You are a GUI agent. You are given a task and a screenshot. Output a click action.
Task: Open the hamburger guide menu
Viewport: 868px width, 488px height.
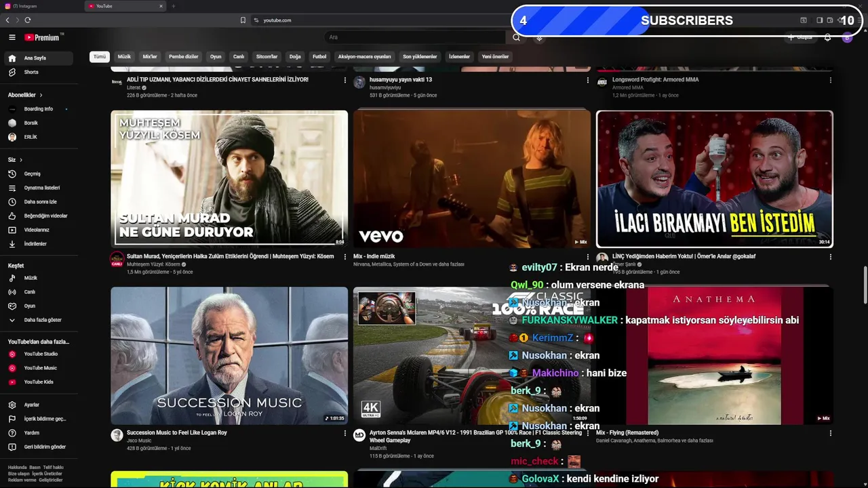coord(12,37)
